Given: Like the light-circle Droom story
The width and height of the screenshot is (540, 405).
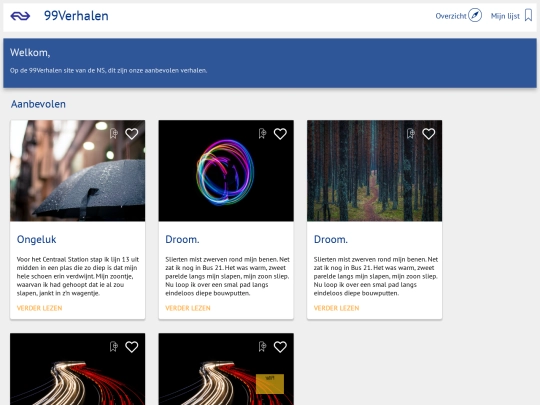Looking at the screenshot, I should pos(280,134).
